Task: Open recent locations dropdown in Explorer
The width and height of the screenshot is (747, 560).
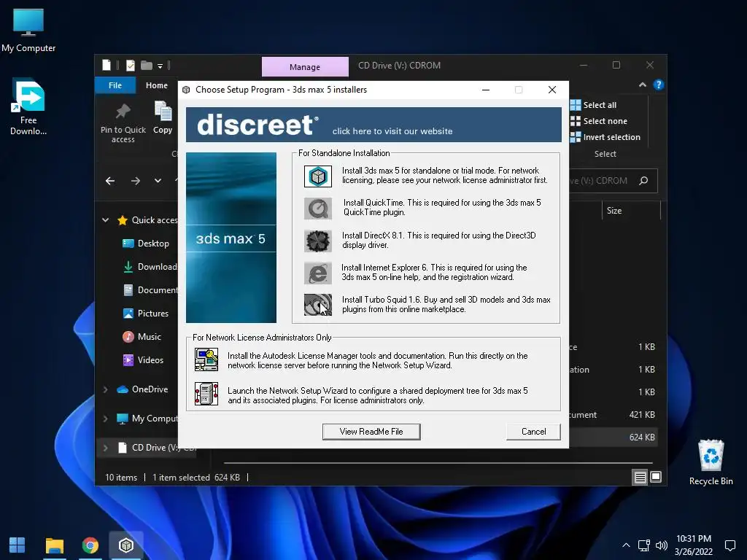Action: 158,181
